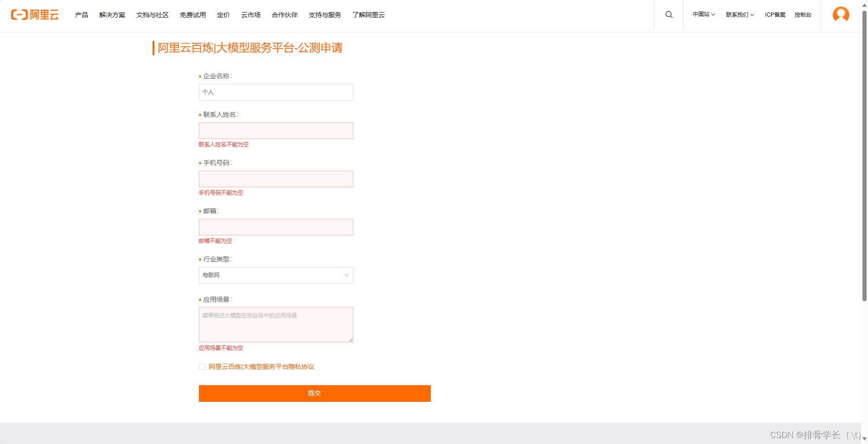Click the error text 手机号码不能为空

221,193
